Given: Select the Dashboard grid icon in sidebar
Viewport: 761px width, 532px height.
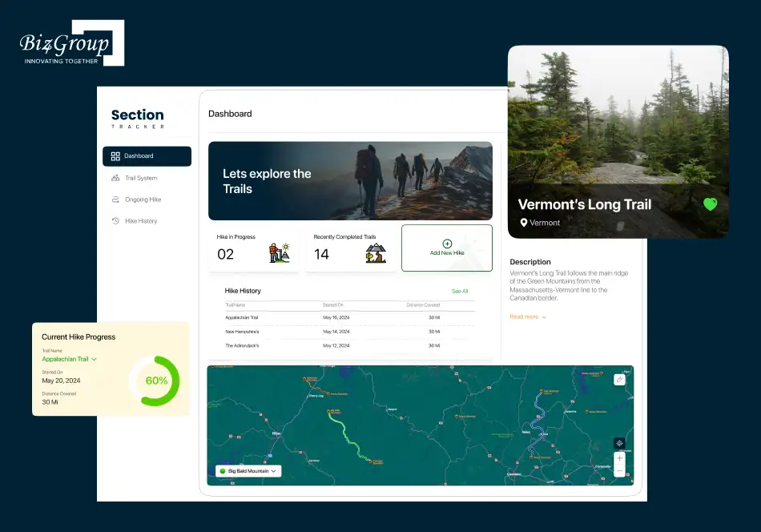Looking at the screenshot, I should tap(116, 155).
